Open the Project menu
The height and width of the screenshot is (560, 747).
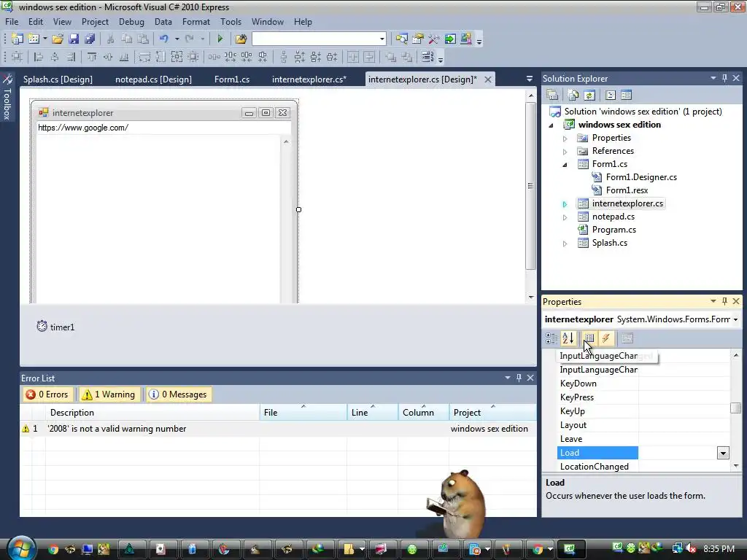coord(95,22)
